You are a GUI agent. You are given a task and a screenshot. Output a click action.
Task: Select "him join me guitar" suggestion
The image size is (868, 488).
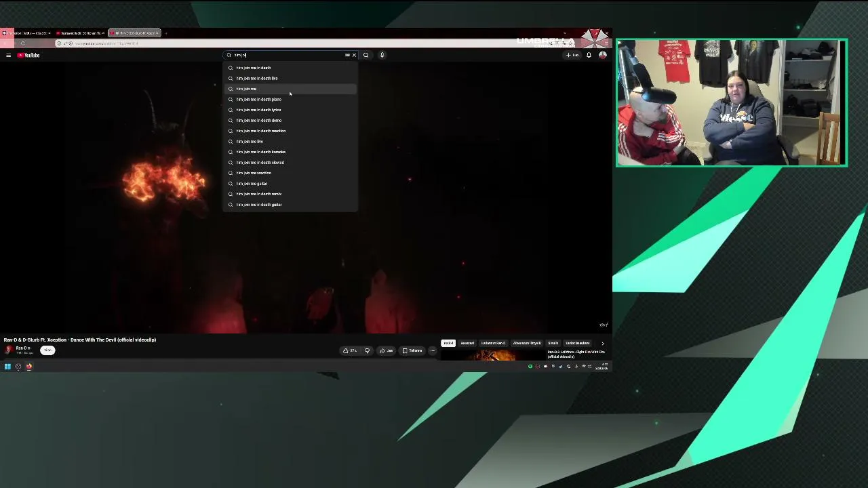click(290, 183)
